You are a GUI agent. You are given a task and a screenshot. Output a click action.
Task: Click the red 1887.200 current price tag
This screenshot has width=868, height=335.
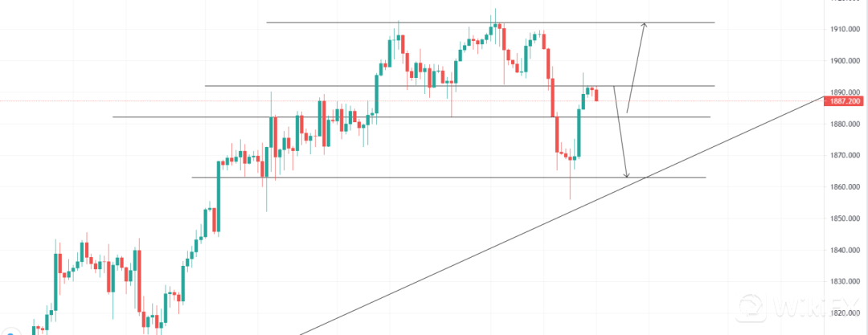pos(846,102)
